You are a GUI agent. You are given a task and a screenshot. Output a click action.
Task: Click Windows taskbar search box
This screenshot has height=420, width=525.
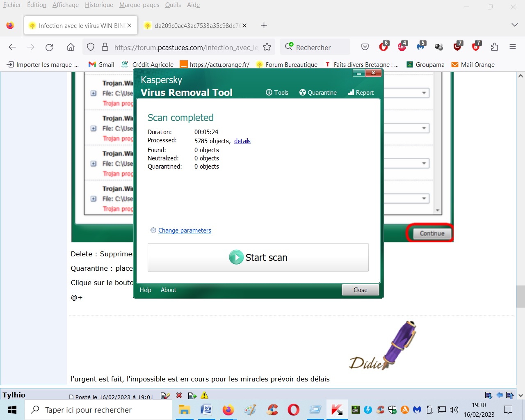point(98,410)
